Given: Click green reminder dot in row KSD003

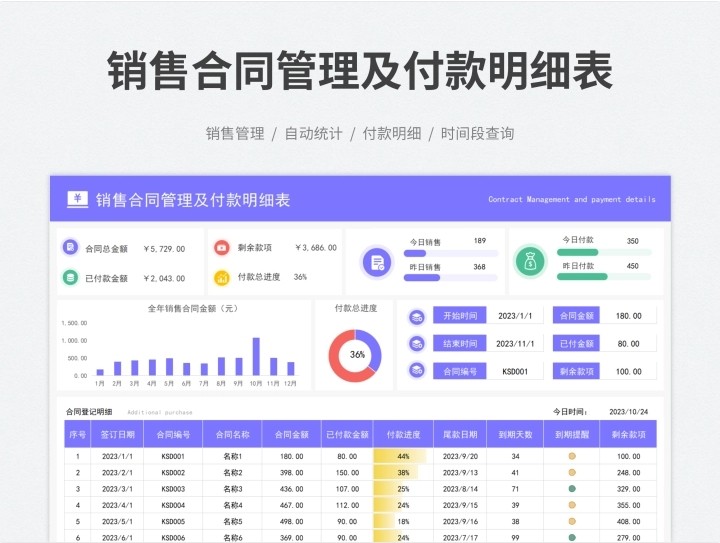Looking at the screenshot, I should point(572,489).
